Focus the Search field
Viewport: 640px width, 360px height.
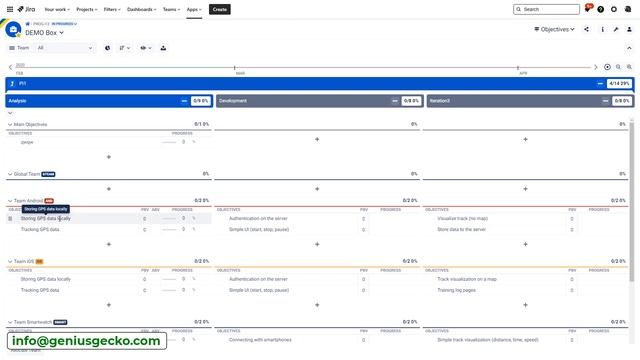[x=546, y=9]
